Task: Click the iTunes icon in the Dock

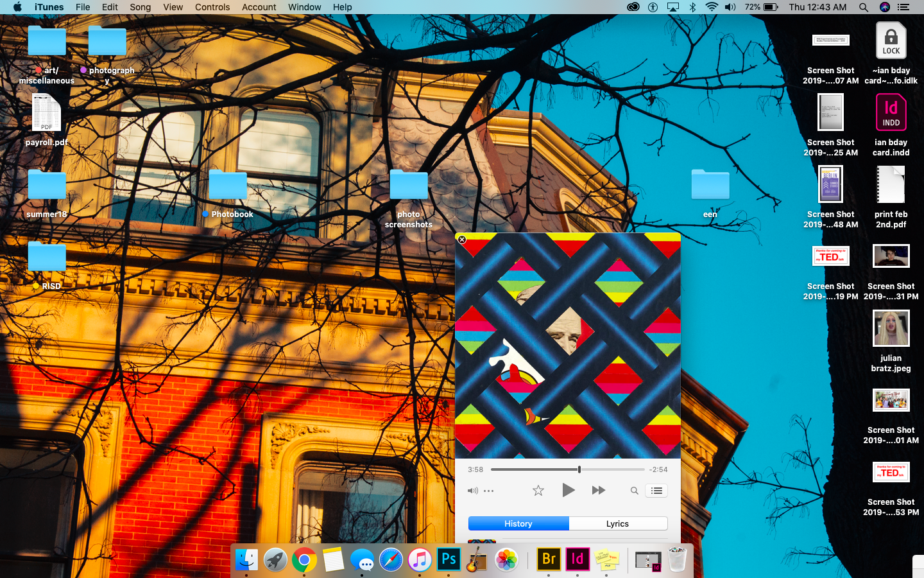Action: pos(420,560)
